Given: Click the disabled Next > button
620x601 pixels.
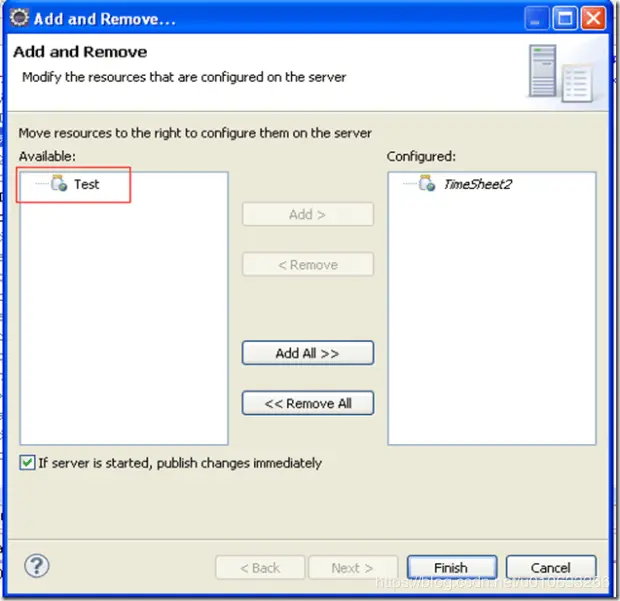Looking at the screenshot, I should 353,568.
